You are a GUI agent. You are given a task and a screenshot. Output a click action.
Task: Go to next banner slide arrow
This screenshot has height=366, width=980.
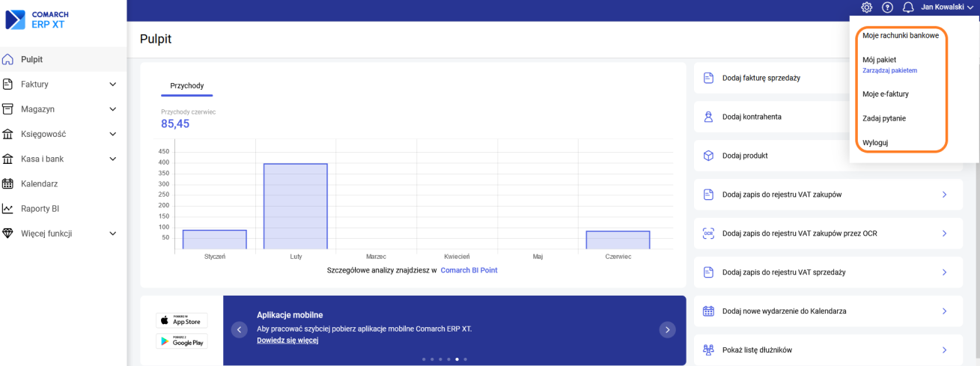coord(666,329)
